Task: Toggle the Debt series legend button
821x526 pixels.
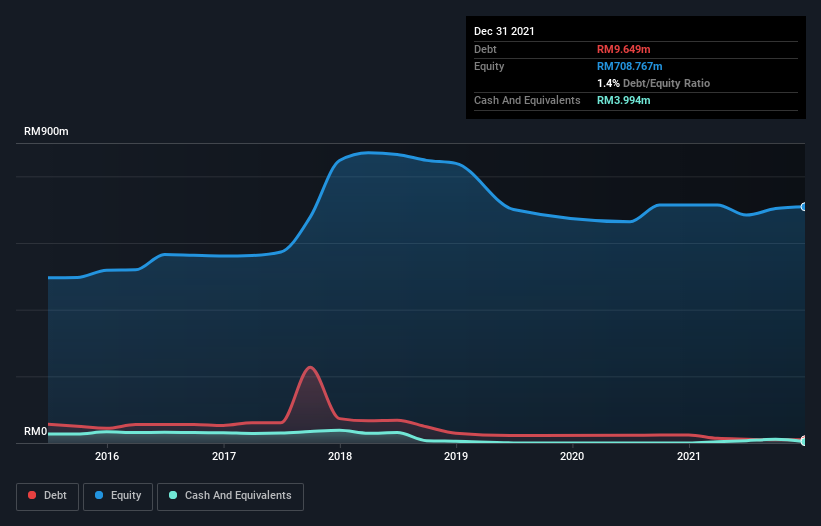Action: pos(48,496)
